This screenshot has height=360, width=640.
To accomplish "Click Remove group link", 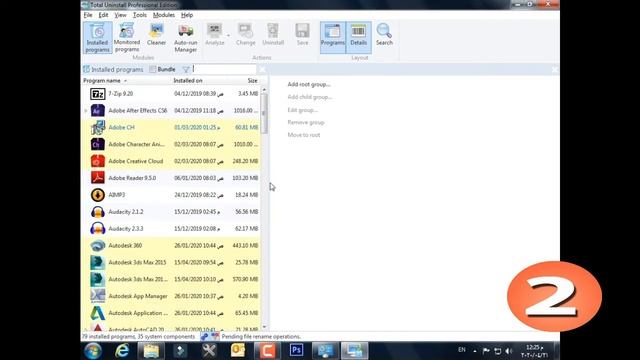I will point(306,122).
